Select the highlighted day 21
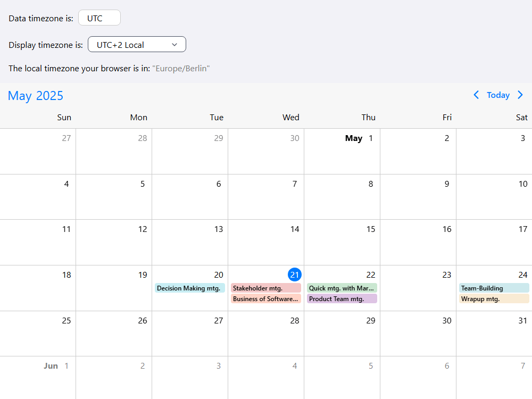 coord(295,275)
